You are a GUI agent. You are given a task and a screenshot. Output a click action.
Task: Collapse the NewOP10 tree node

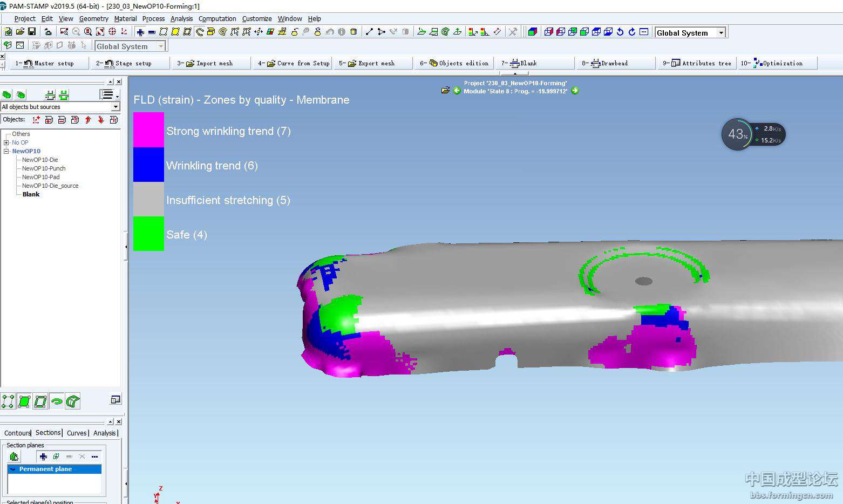click(6, 151)
